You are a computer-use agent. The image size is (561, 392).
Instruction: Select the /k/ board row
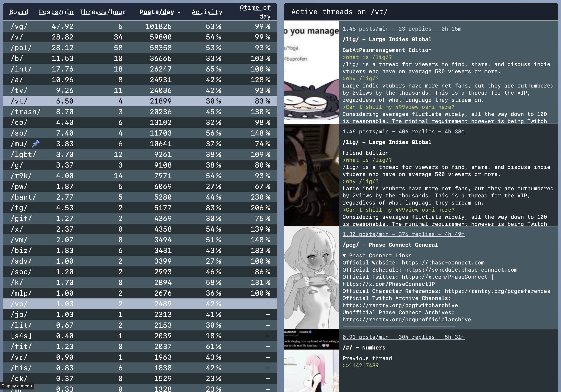140,282
